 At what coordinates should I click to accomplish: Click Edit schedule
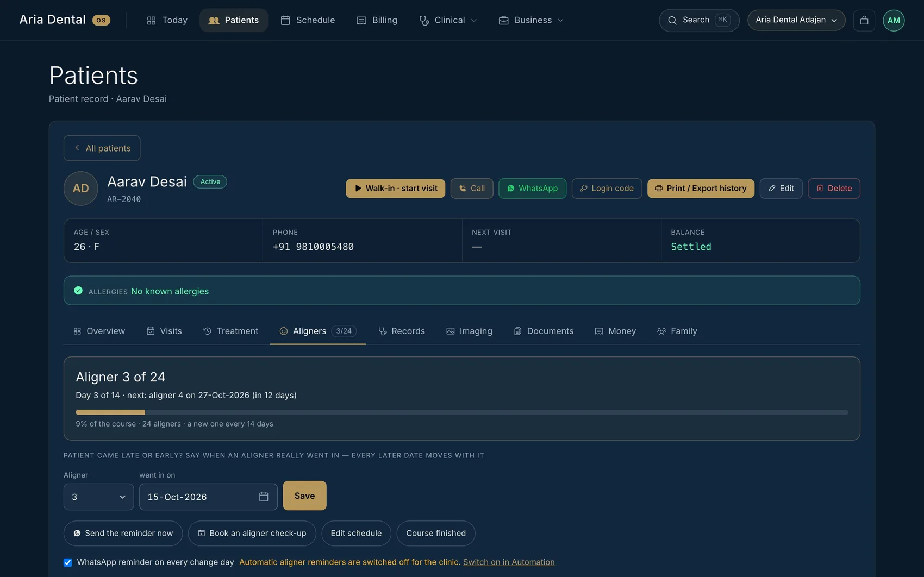(356, 533)
